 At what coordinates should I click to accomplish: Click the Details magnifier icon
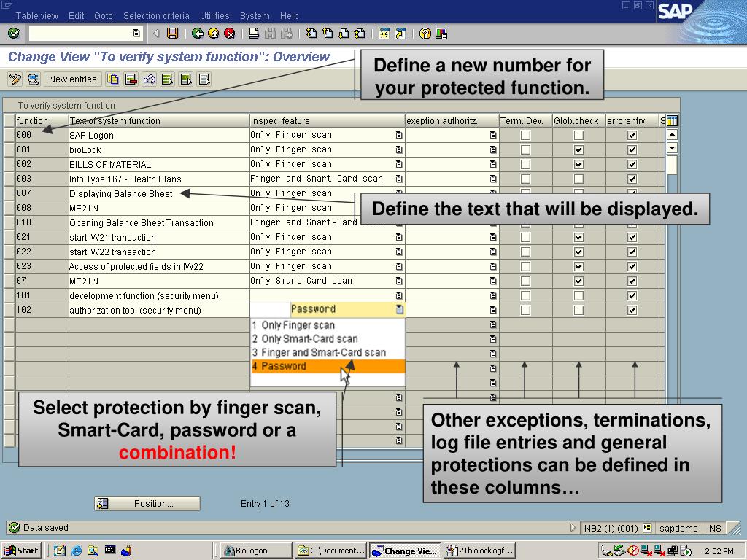tap(34, 79)
